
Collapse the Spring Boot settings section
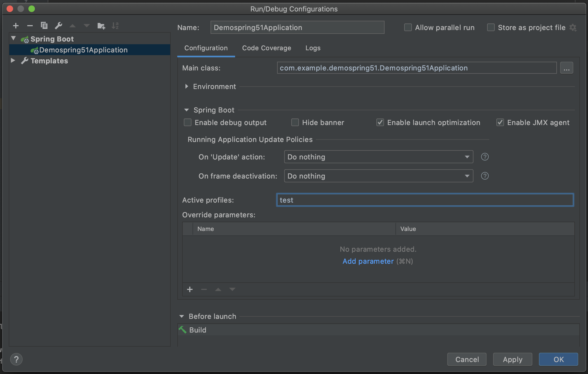click(187, 110)
